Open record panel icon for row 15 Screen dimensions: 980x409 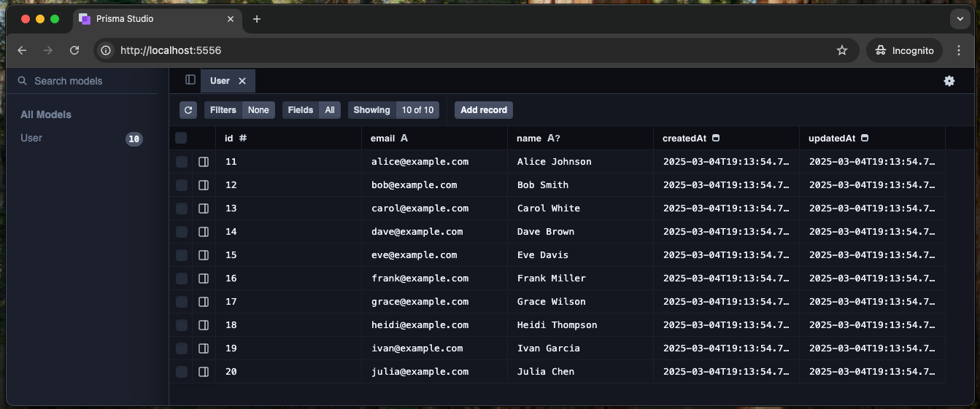[x=204, y=255]
